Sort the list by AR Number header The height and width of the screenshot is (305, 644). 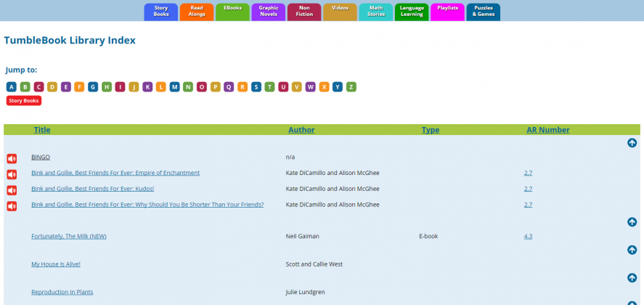click(547, 130)
